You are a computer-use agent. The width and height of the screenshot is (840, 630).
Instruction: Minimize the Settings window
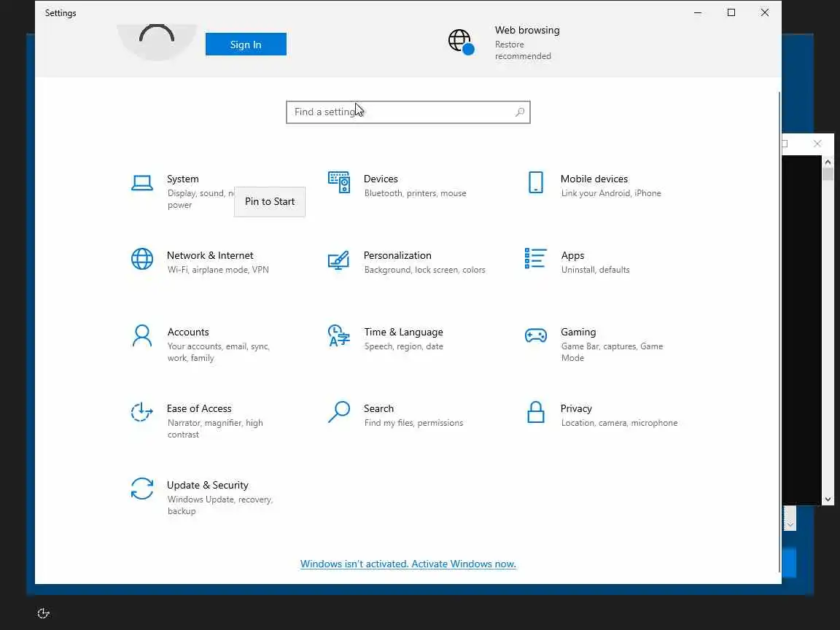698,12
